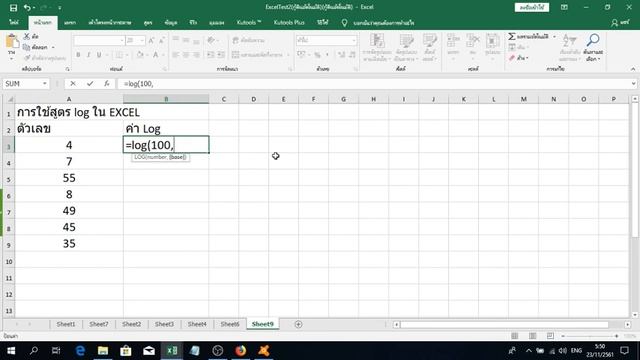Click the Insert cells icon
This screenshot has width=640, height=360.
point(453,41)
